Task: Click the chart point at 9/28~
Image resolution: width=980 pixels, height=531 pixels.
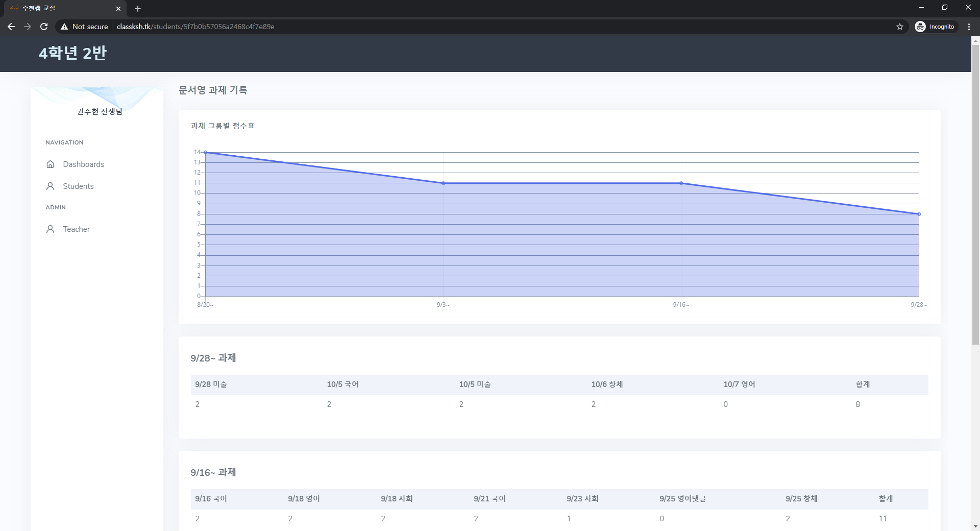Action: [x=919, y=214]
